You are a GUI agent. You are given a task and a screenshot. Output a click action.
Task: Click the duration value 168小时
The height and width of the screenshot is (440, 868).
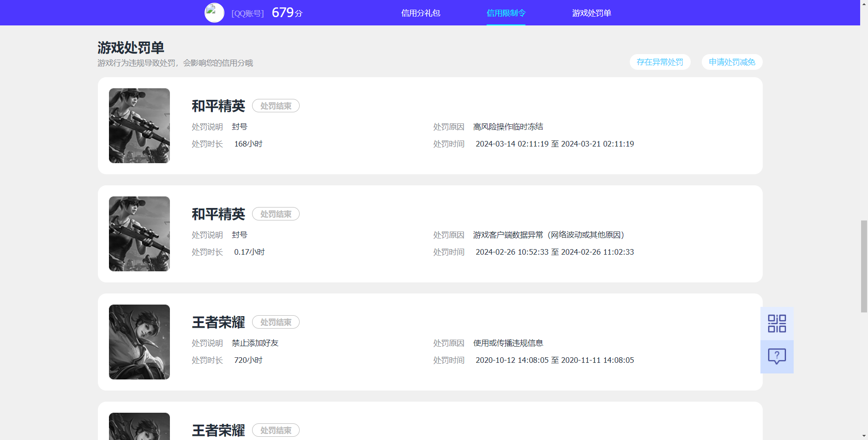[248, 144]
